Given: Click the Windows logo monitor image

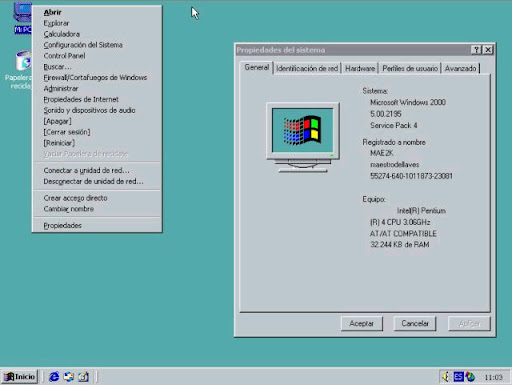Looking at the screenshot, I should coord(303,137).
